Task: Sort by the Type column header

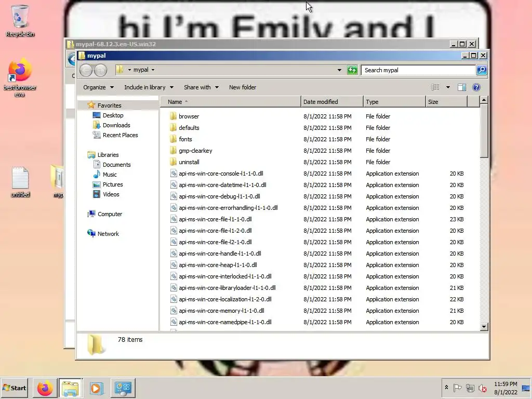Action: tap(394, 102)
